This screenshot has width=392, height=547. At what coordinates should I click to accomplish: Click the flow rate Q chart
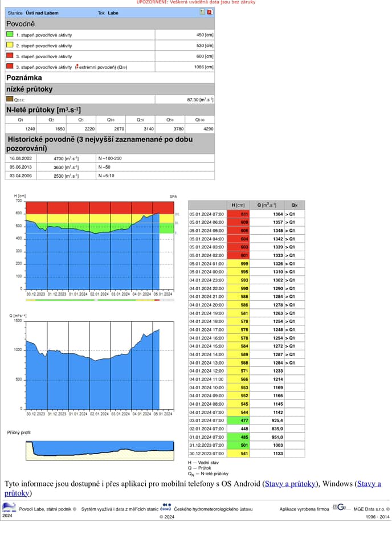click(x=94, y=365)
